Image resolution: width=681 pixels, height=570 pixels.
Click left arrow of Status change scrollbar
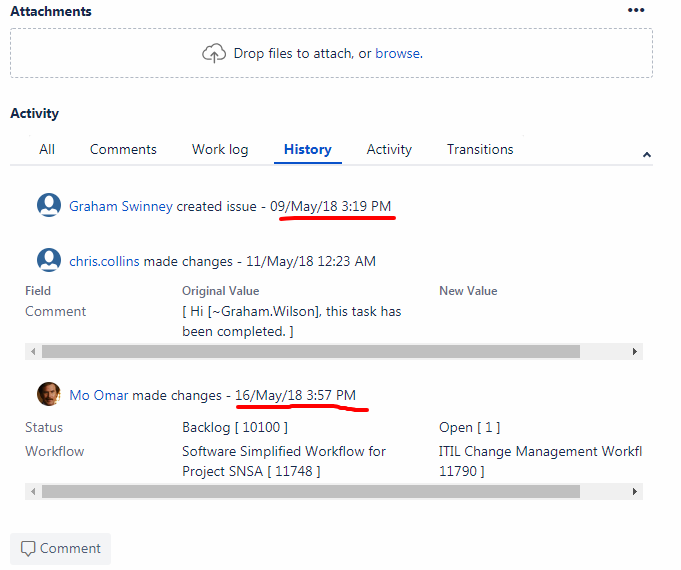33,492
